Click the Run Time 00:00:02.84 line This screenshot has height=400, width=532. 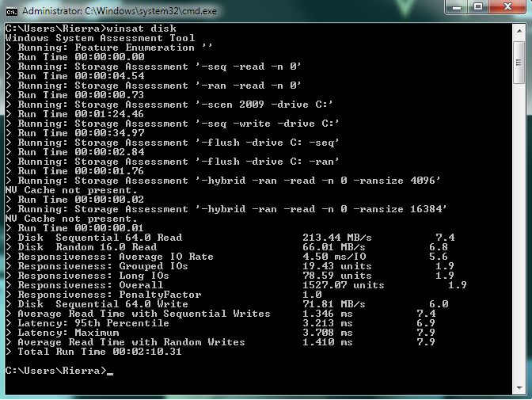pos(75,152)
